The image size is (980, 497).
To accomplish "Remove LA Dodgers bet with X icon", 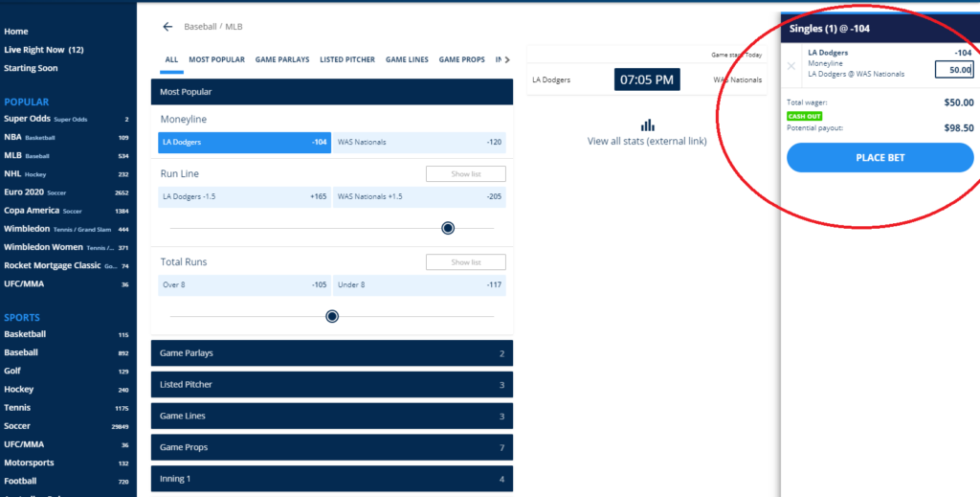I will click(791, 66).
